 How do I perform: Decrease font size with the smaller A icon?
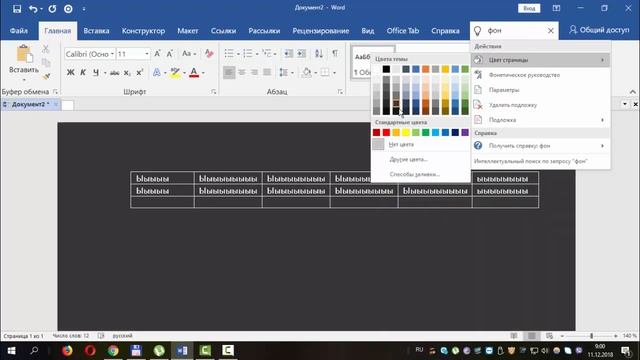point(170,53)
